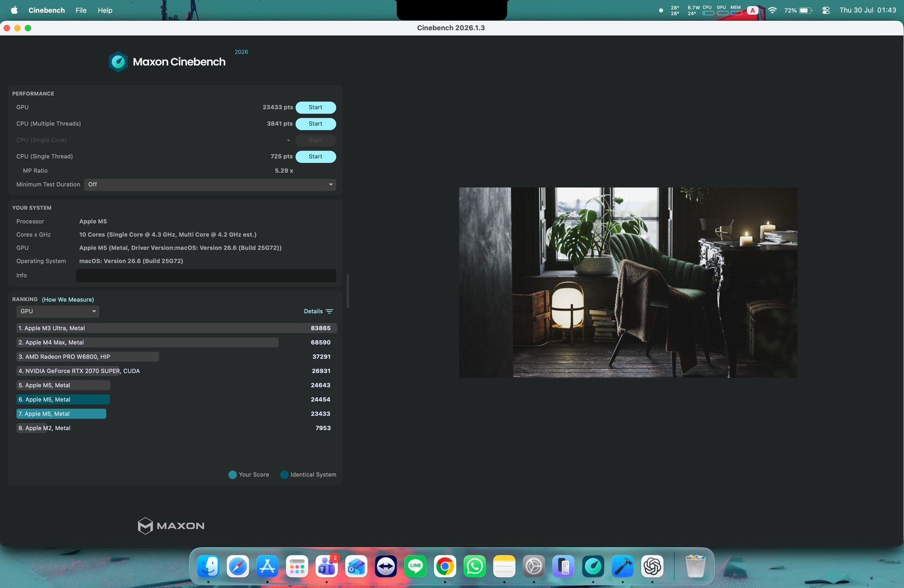Launch Safari from the Dock
The width and height of the screenshot is (904, 588).
238,566
